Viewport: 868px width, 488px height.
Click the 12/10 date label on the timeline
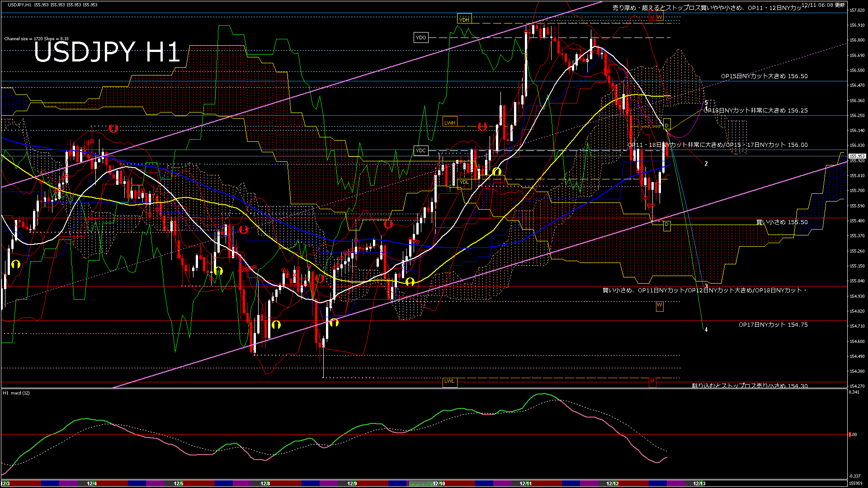point(439,483)
